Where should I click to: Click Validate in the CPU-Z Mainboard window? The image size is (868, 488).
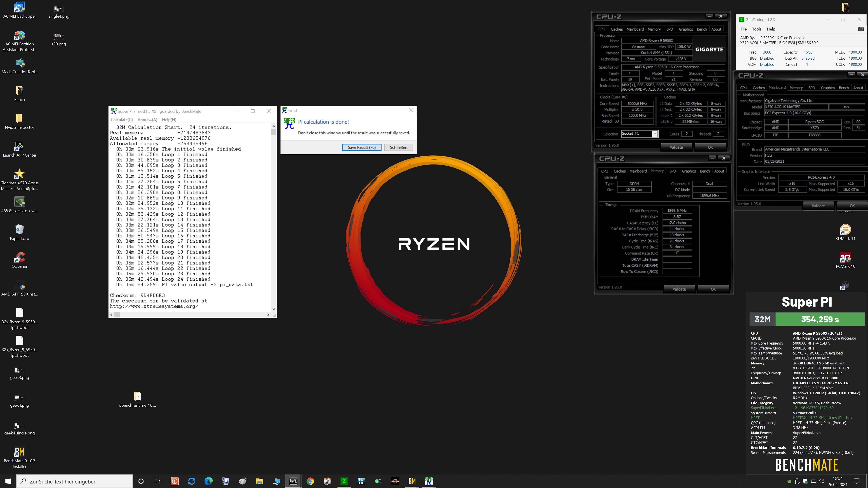pyautogui.click(x=818, y=206)
